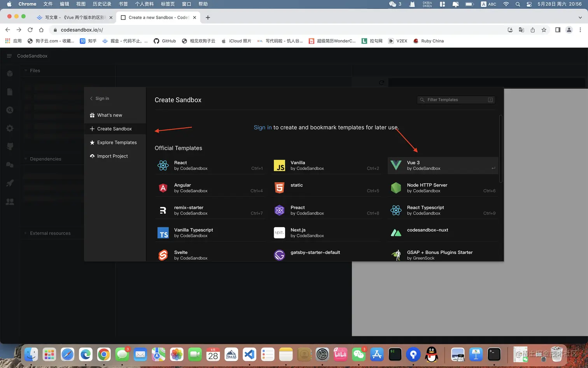Screen dimensions: 588x368
Task: Choose the codesandbox-nuxt mountain icon
Action: 396,233
